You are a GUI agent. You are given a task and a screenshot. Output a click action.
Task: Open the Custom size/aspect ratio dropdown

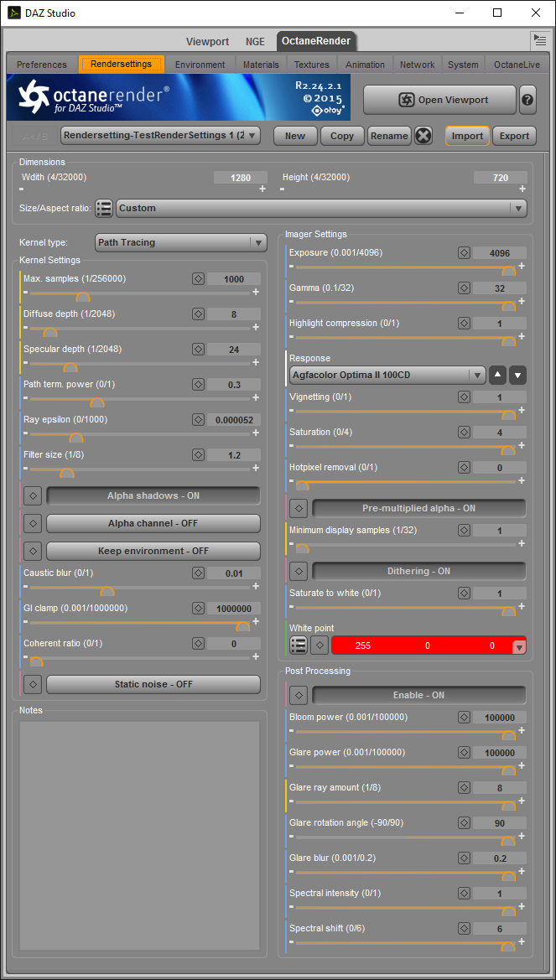tap(321, 208)
